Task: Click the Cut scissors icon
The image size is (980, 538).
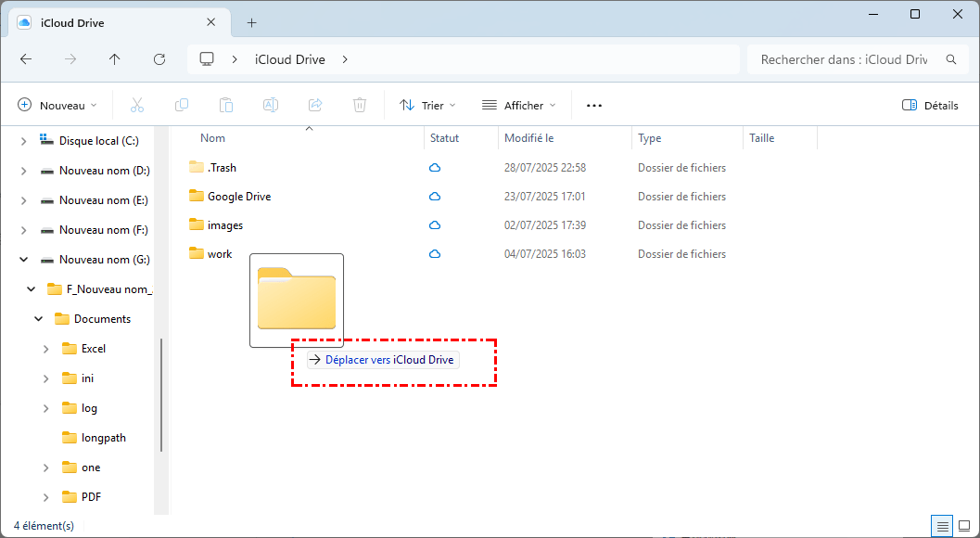Action: [137, 105]
